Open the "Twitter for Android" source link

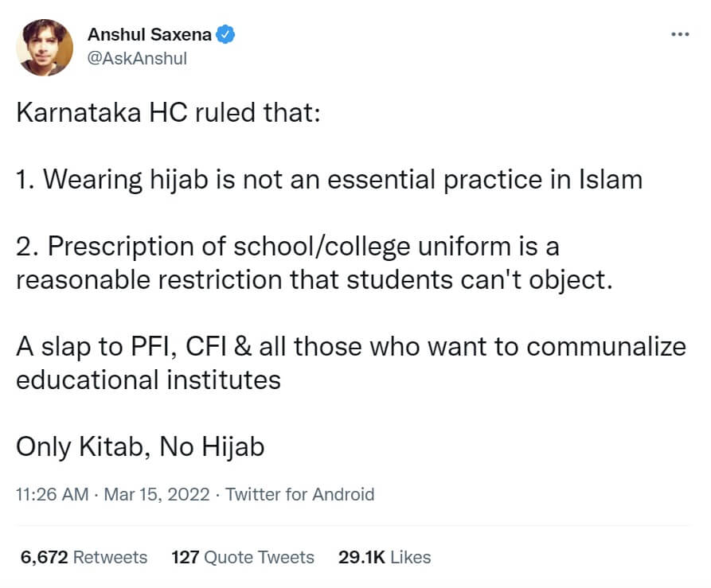pyautogui.click(x=300, y=494)
